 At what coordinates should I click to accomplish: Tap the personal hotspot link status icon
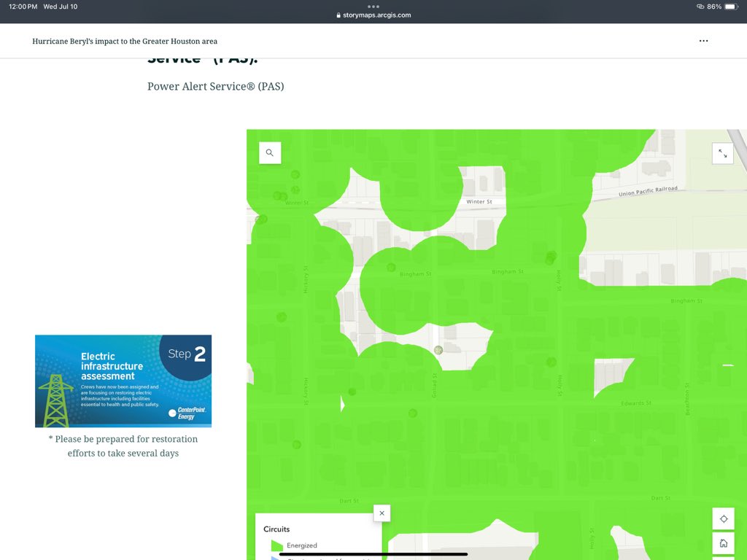(700, 7)
